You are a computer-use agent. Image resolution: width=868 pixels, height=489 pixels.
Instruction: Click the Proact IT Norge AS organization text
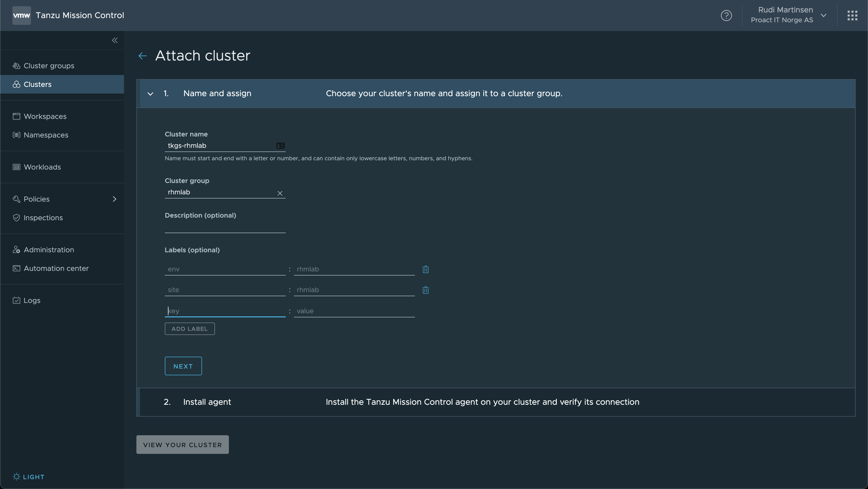782,20
